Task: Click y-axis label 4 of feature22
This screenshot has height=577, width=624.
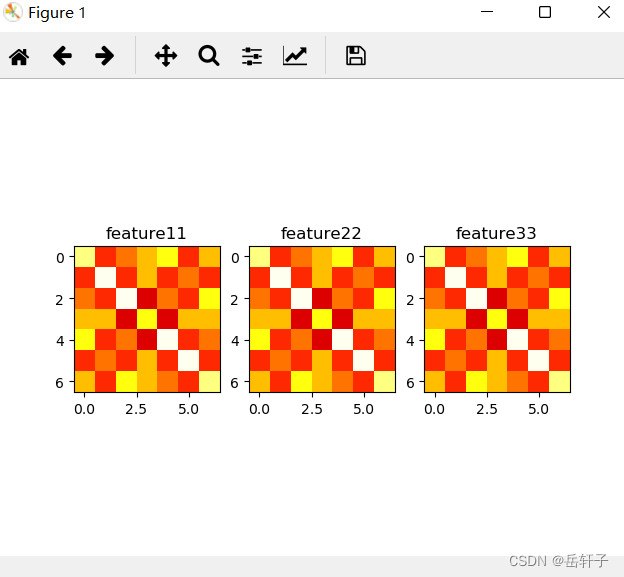Action: 235,341
